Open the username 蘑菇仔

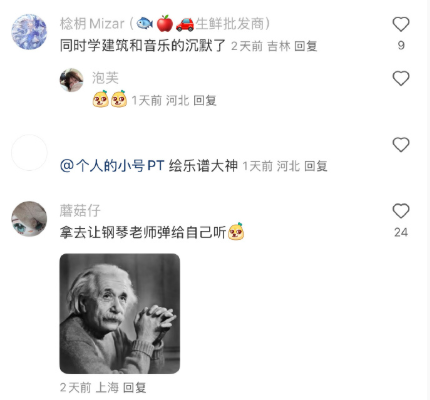pyautogui.click(x=80, y=211)
